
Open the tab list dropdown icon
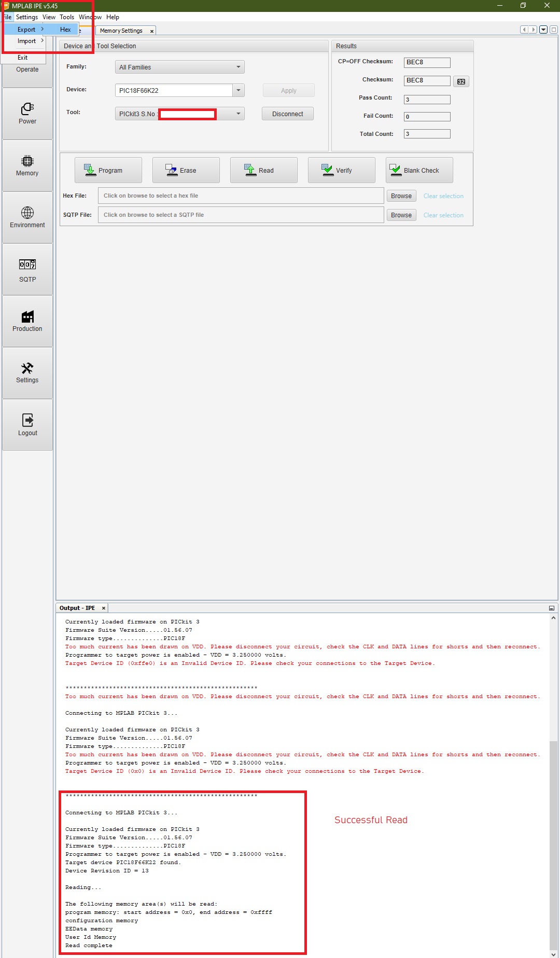point(543,30)
